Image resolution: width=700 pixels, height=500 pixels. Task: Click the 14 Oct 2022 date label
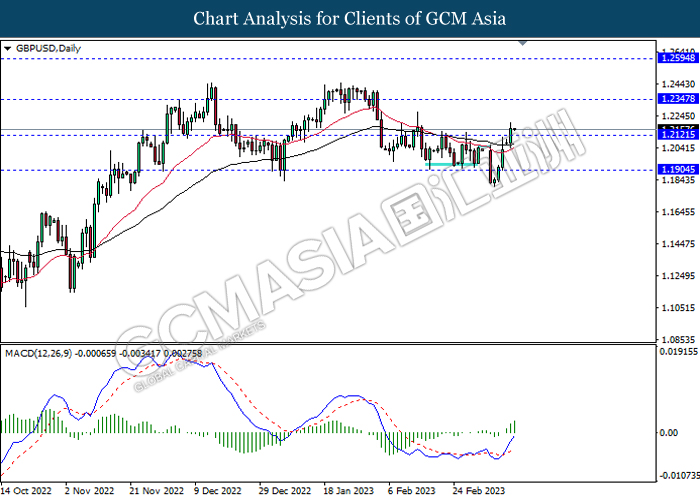[26, 490]
